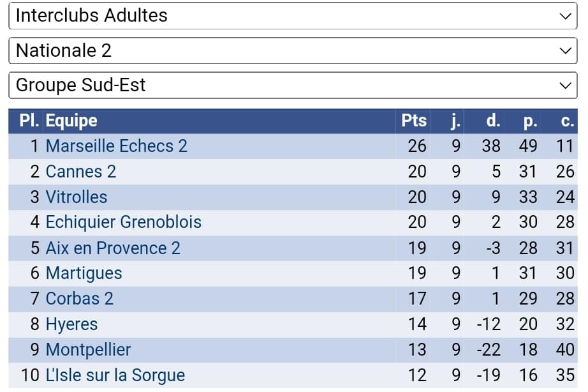
Task: Open the Aix en Provence 2 link
Action: (113, 248)
